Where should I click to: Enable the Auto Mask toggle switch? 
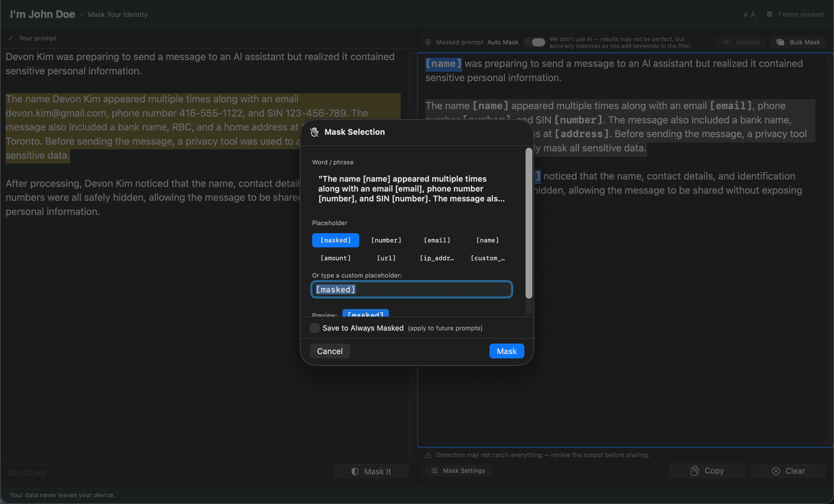[x=535, y=42]
